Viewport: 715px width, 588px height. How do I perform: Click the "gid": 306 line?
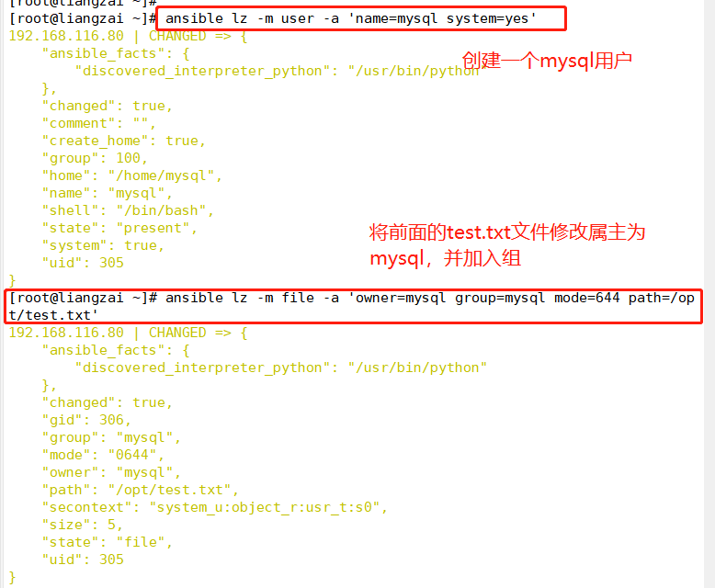tap(86, 420)
